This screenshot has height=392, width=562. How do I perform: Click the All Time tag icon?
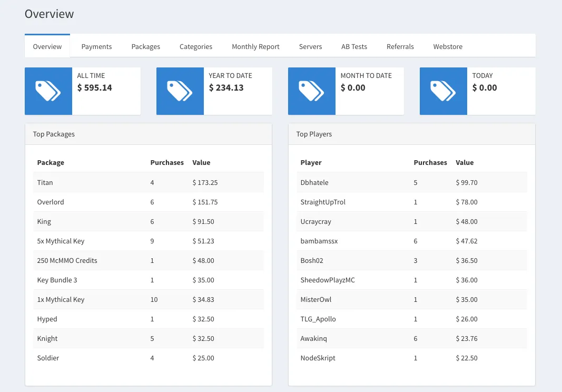coord(48,91)
